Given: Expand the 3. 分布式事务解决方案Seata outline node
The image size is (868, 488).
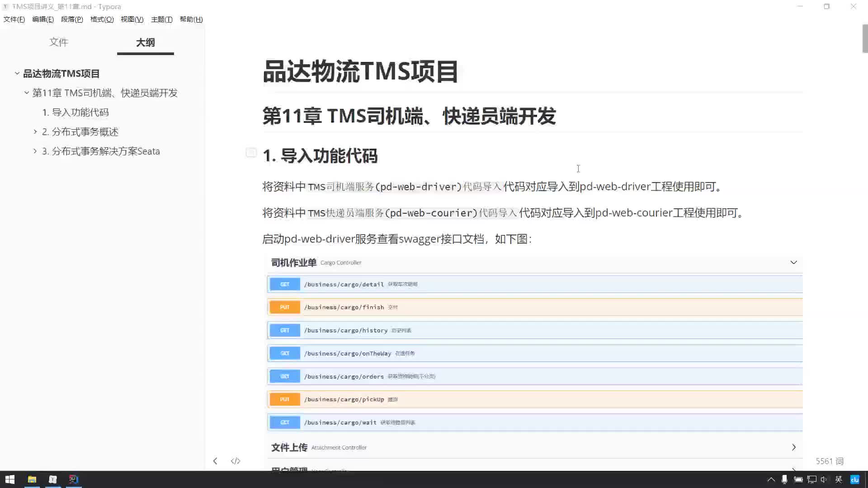Looking at the screenshot, I should [35, 151].
